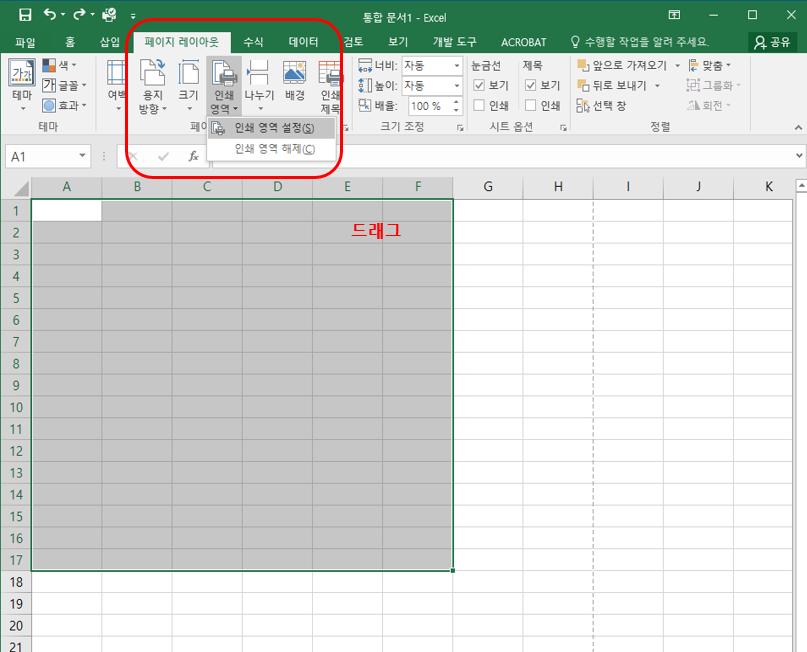Click the ribbon display options icon
This screenshot has height=652, width=807.
pyautogui.click(x=674, y=15)
